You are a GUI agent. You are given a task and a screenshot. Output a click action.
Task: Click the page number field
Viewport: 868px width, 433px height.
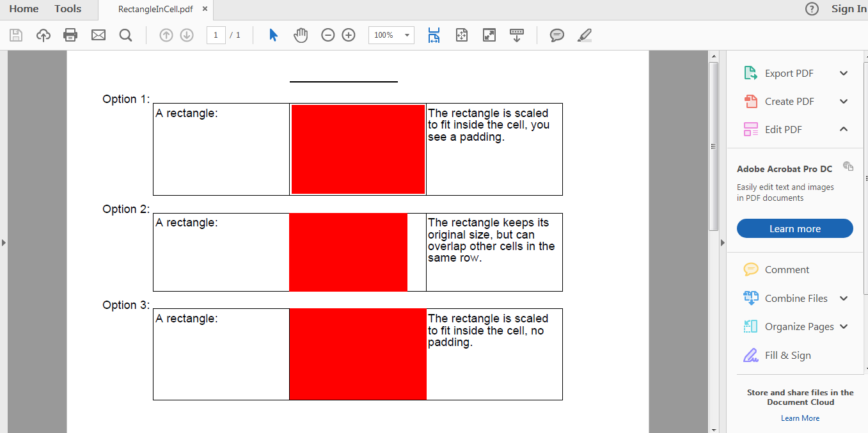[x=216, y=35]
